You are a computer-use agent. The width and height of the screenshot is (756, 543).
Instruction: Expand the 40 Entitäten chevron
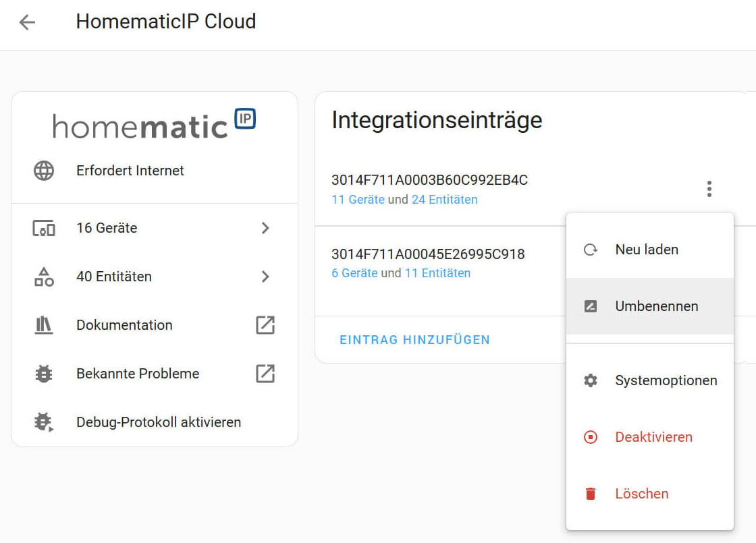(265, 277)
